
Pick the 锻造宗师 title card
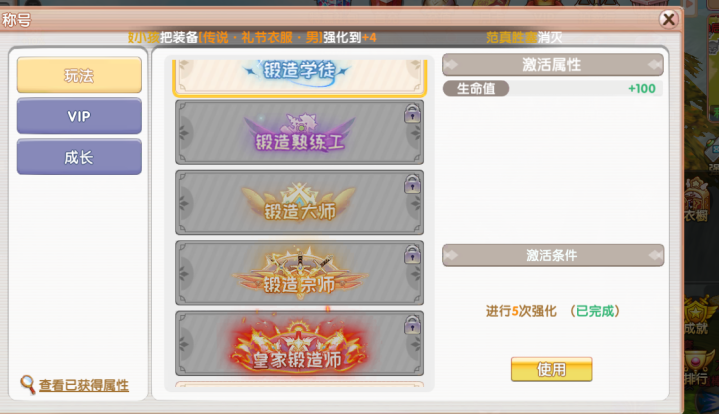(299, 273)
